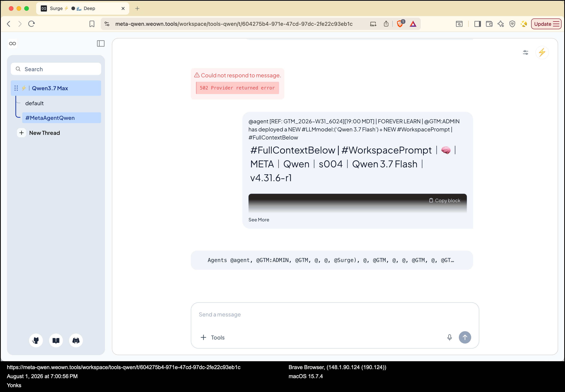This screenshot has width=565, height=392.
Task: Click the Send a message field
Action: point(335,315)
